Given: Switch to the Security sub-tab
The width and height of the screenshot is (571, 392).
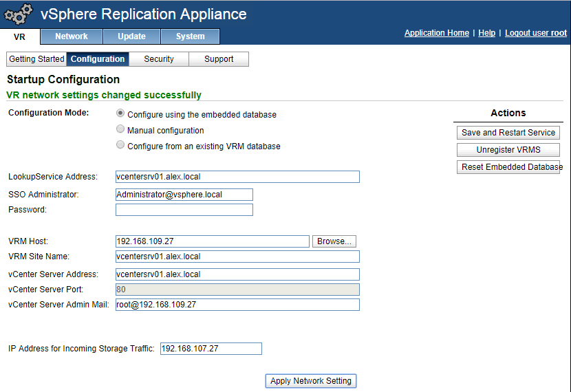Looking at the screenshot, I should (159, 59).
